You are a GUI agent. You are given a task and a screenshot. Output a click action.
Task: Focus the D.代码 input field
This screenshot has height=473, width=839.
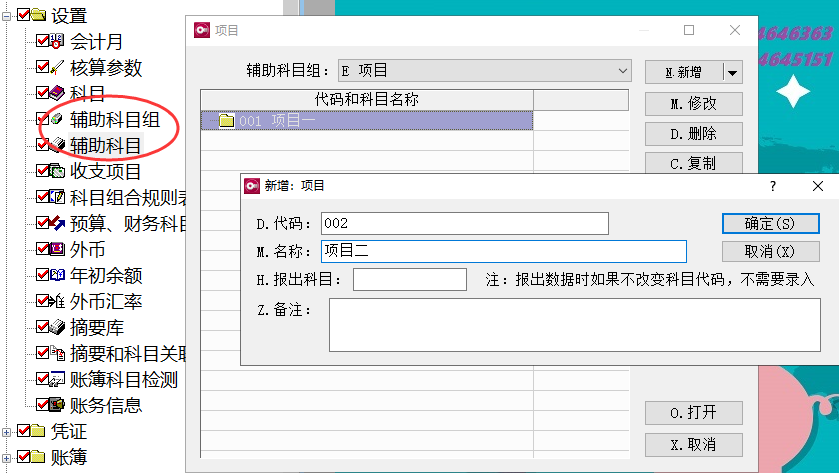(x=465, y=223)
